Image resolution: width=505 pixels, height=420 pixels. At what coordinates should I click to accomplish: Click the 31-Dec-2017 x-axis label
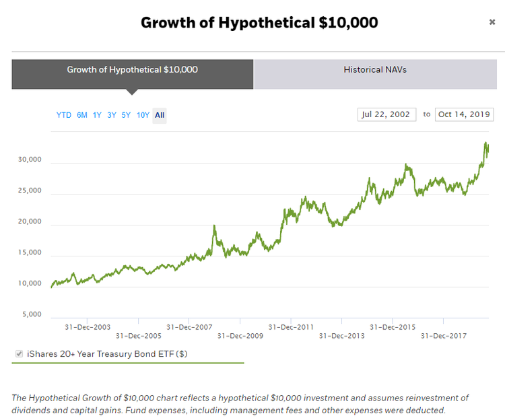444,336
